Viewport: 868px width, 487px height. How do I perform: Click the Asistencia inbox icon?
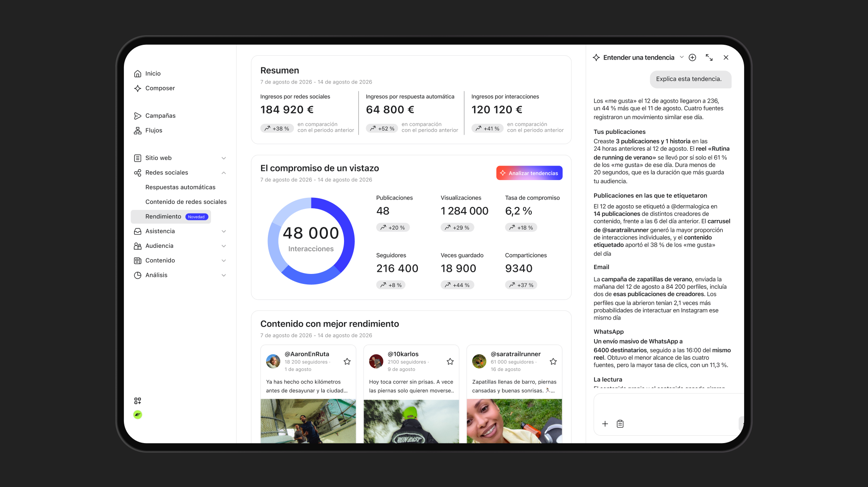pos(137,231)
